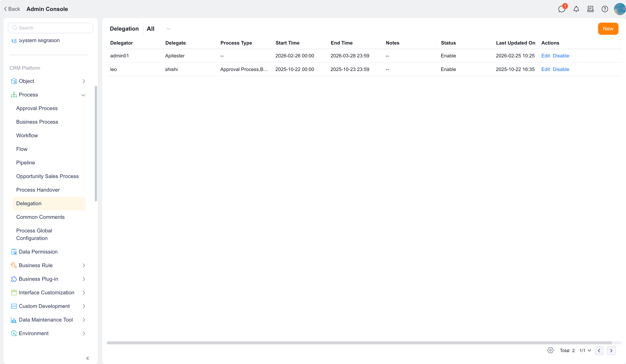Click the Data Permission icon
The width and height of the screenshot is (626, 364).
14,252
